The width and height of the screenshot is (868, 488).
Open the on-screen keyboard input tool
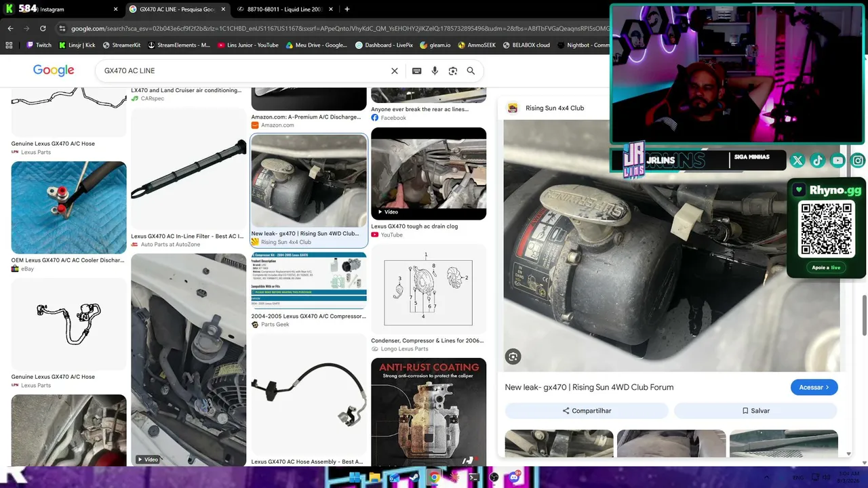click(x=416, y=70)
